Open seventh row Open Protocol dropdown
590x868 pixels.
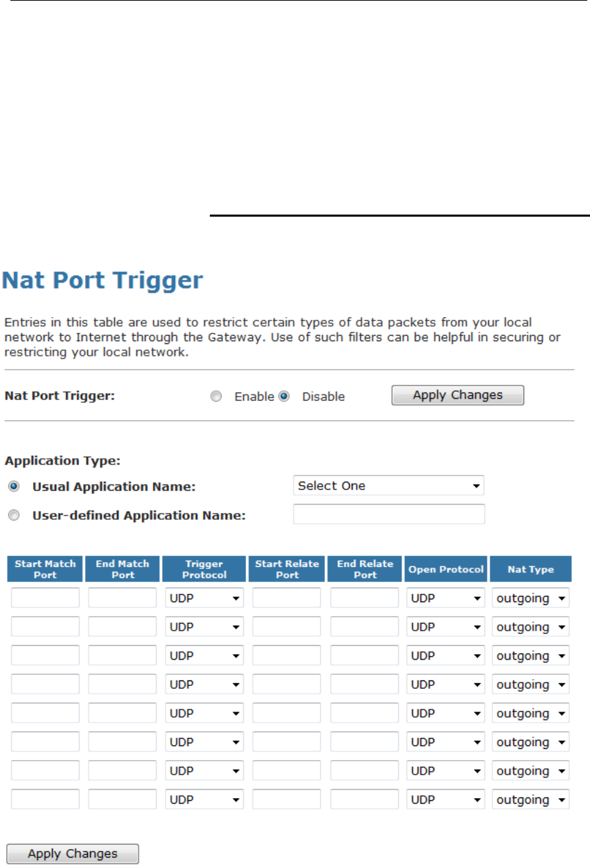(x=445, y=771)
